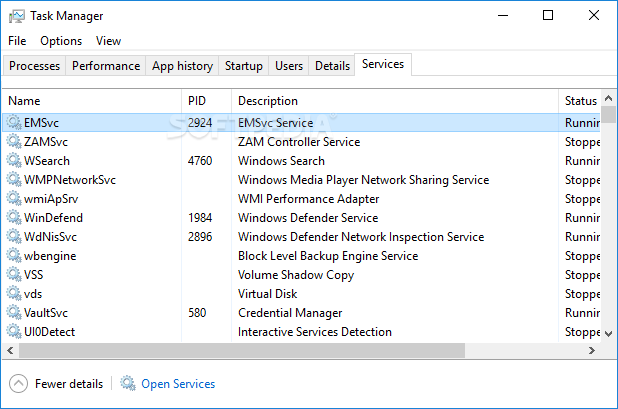Click the gear icon beside wbengine
Screen dimensions: 618x409
pos(14,255)
